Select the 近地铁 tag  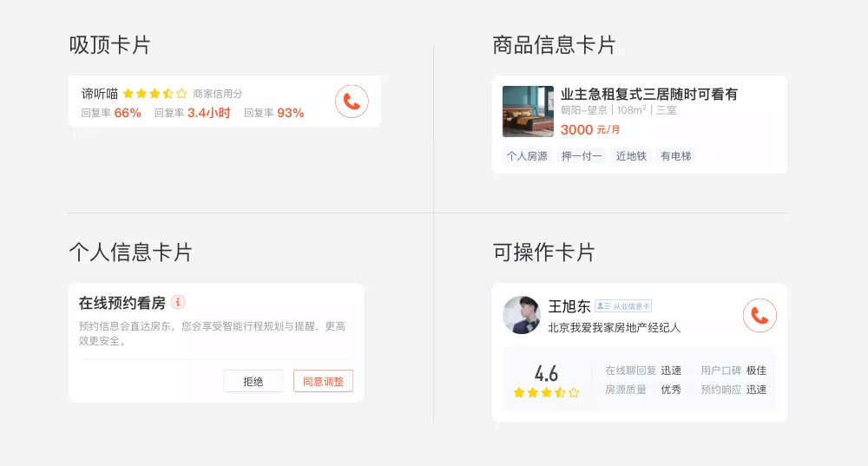(x=631, y=156)
